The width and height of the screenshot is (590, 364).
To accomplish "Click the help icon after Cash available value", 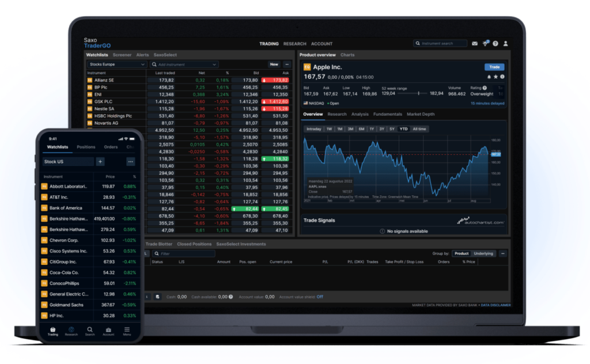I will [x=230, y=297].
